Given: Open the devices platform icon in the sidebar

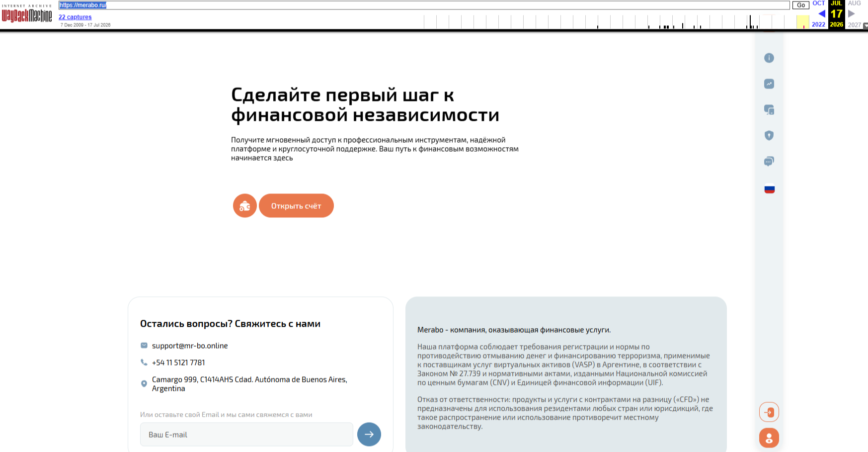Looking at the screenshot, I should [769, 110].
